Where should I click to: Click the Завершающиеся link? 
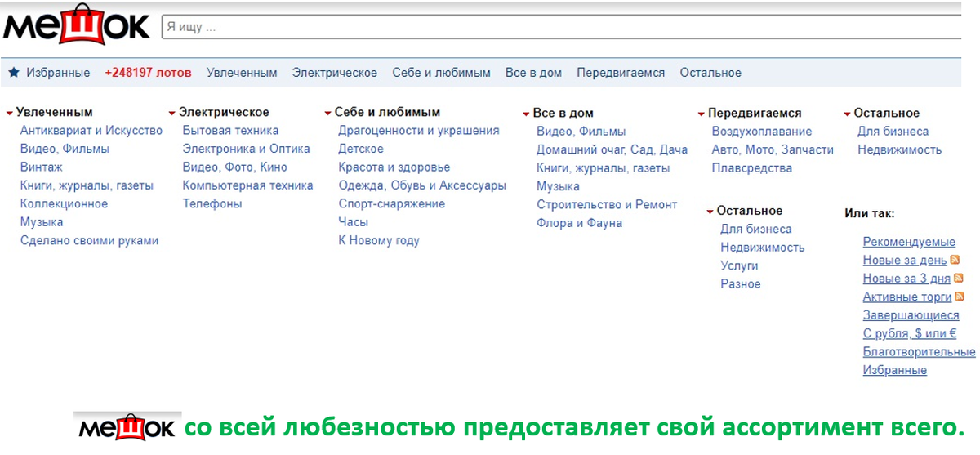point(911,315)
